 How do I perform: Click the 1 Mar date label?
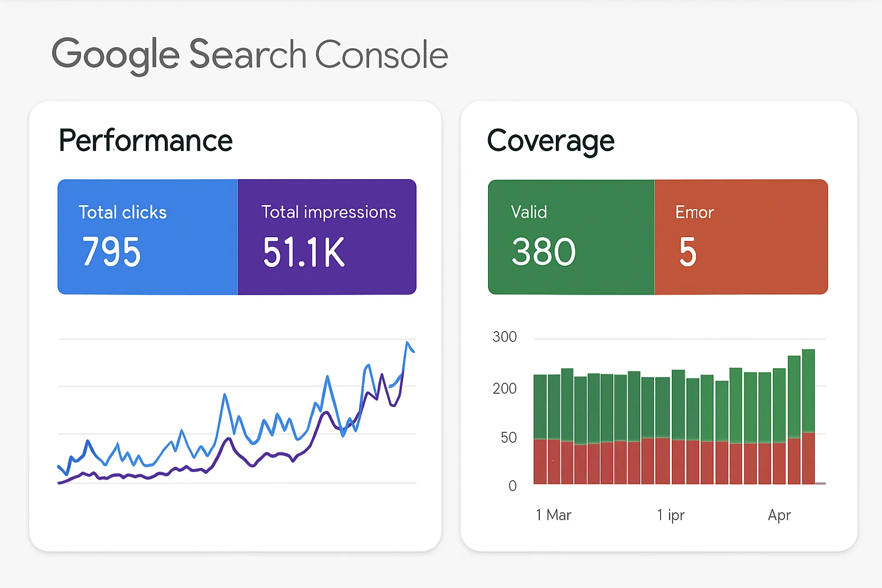pyautogui.click(x=554, y=515)
